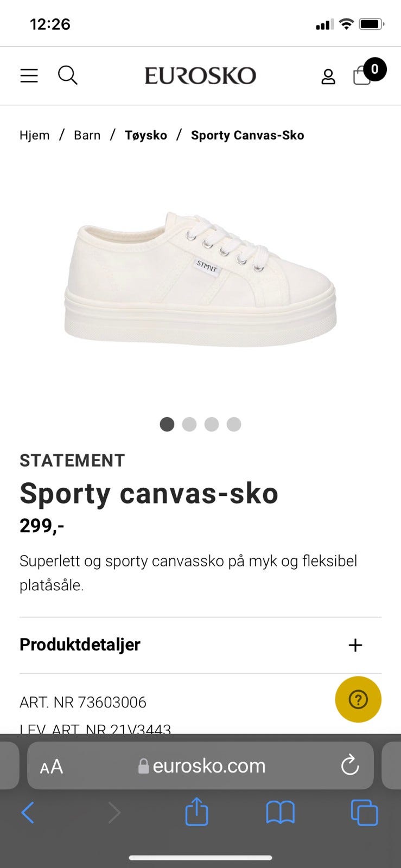Viewport: 401px width, 868px height.
Task: Select the second image carousel dot
Action: coord(189,424)
